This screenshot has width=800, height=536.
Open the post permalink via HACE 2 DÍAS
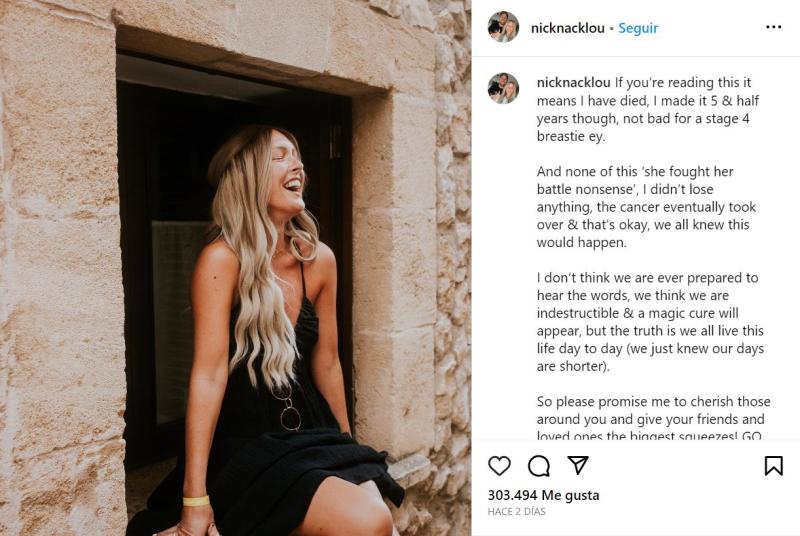517,512
